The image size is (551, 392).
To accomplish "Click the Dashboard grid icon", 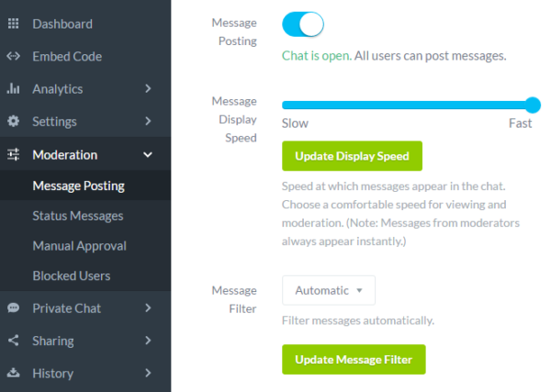I will pos(13,24).
